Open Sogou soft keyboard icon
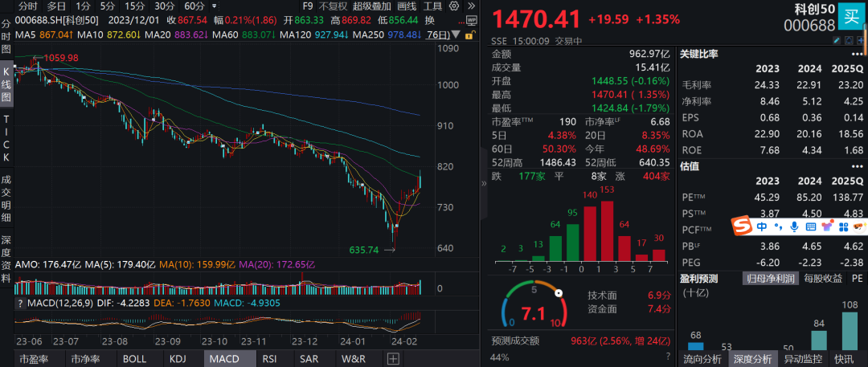 pos(811,226)
